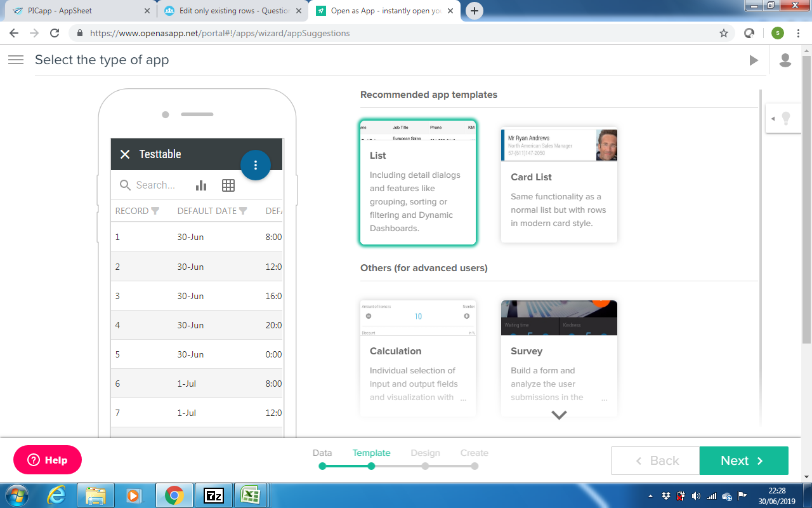
Task: Filter the RECORD column
Action: [x=155, y=211]
